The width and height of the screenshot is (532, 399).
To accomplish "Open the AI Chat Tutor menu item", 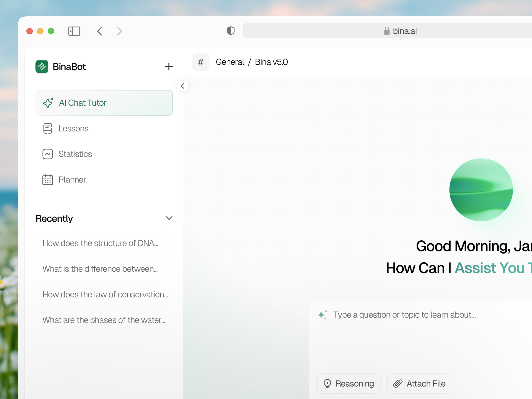I will pyautogui.click(x=104, y=103).
